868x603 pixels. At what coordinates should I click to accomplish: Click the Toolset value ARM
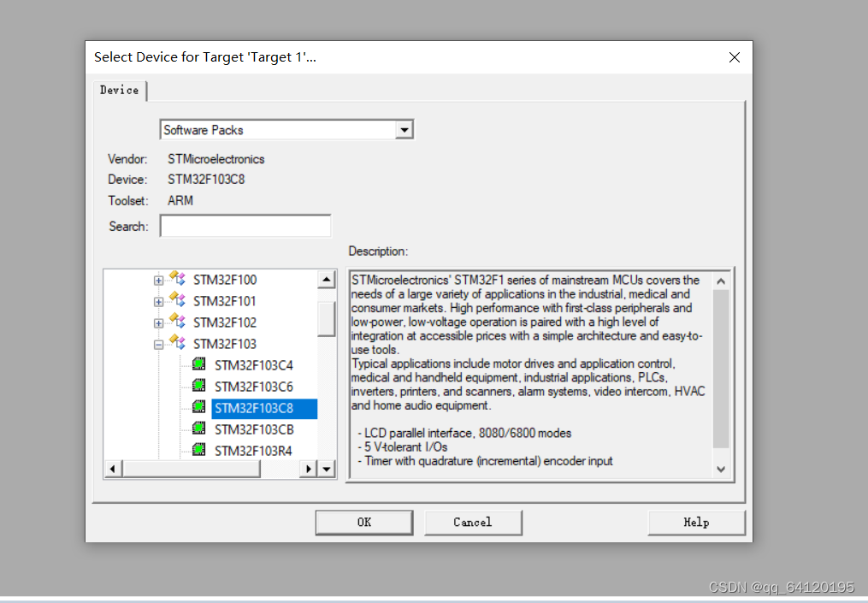180,200
